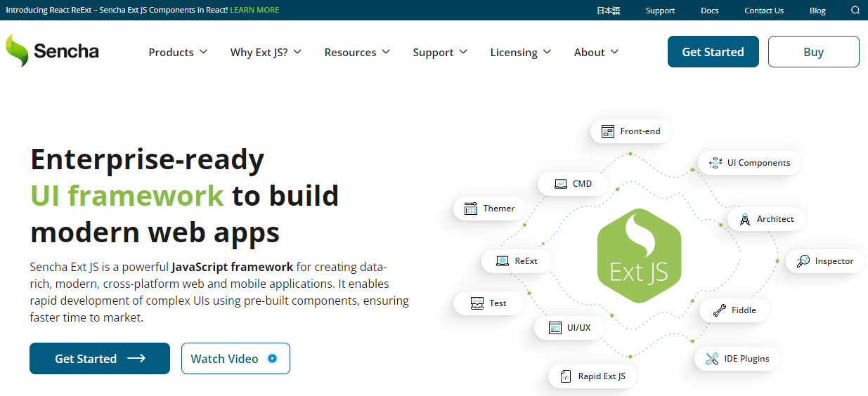Click the Sencha wordmark text

coord(66,51)
